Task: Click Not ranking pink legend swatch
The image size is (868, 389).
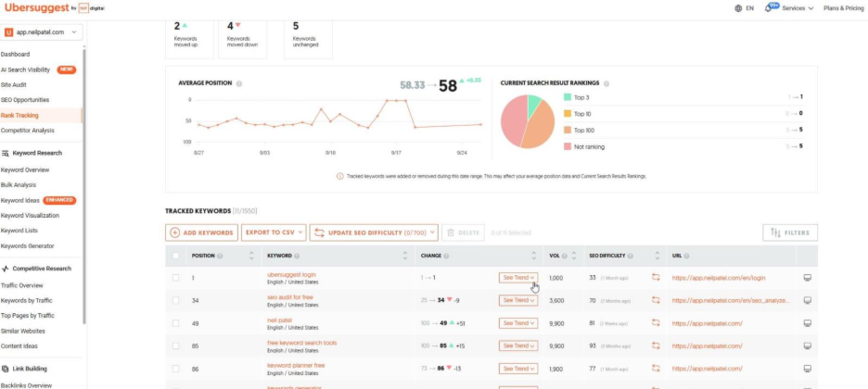Action: pyautogui.click(x=568, y=147)
